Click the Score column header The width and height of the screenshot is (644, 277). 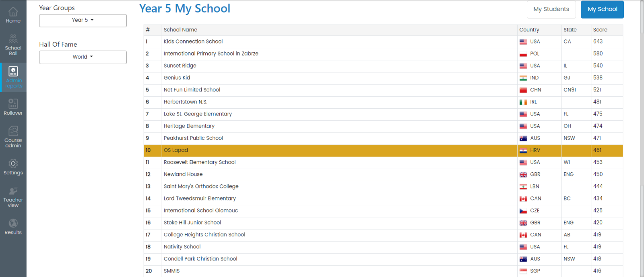click(x=600, y=30)
